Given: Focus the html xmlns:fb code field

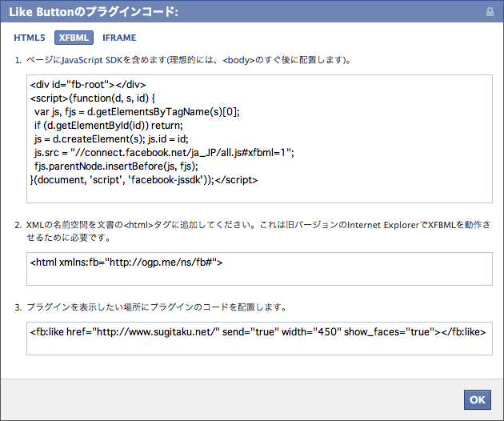Looking at the screenshot, I should click(259, 269).
